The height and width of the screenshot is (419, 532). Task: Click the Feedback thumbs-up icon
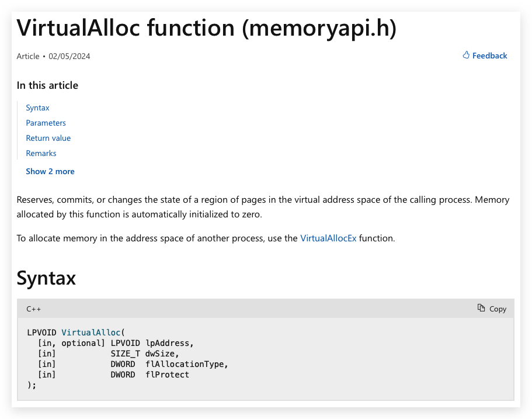click(x=466, y=55)
